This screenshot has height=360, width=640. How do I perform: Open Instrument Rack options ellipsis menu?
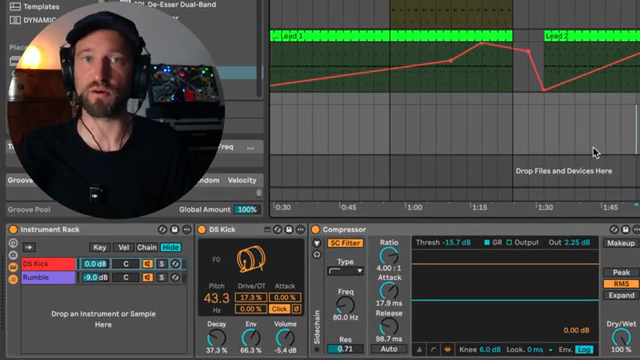click(187, 230)
